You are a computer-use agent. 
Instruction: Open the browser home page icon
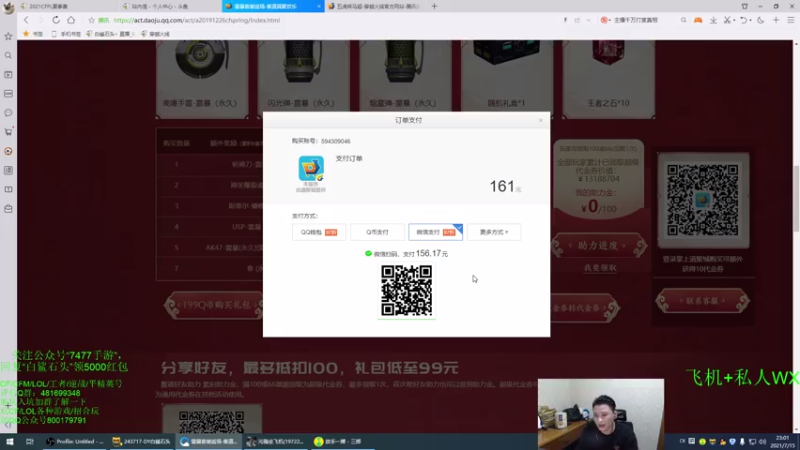(x=71, y=20)
